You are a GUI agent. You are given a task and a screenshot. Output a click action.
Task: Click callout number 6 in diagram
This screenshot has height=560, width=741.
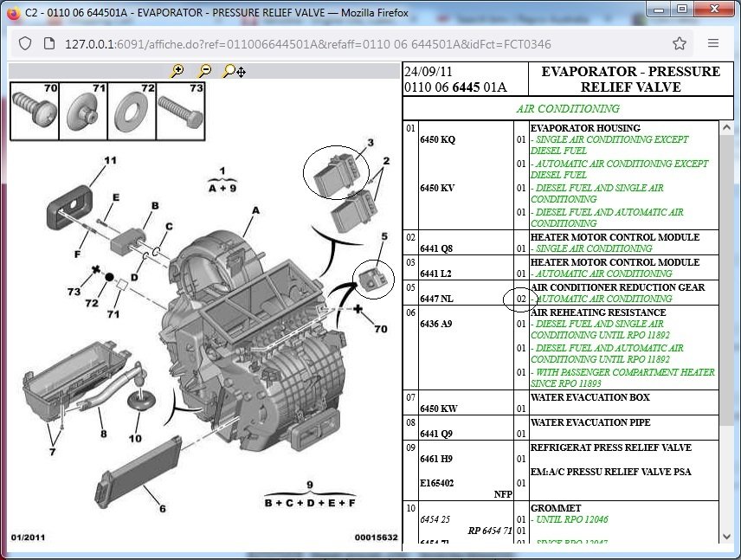[162, 508]
